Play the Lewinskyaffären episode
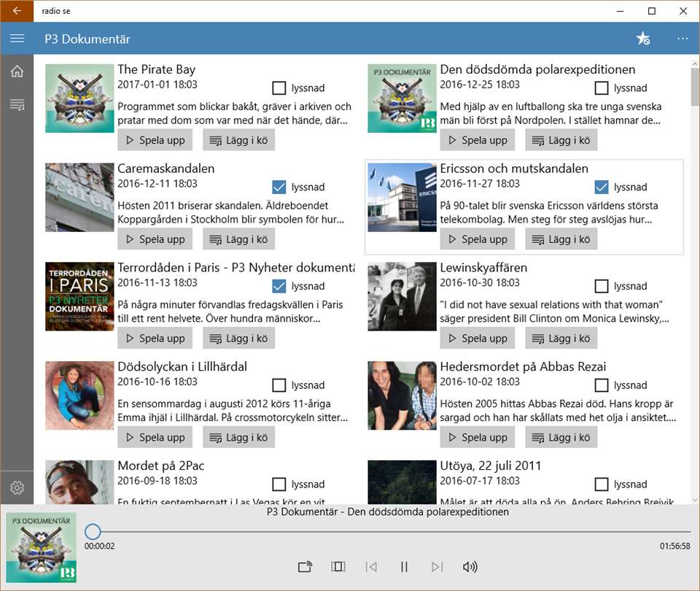Image resolution: width=700 pixels, height=591 pixels. pos(477,339)
